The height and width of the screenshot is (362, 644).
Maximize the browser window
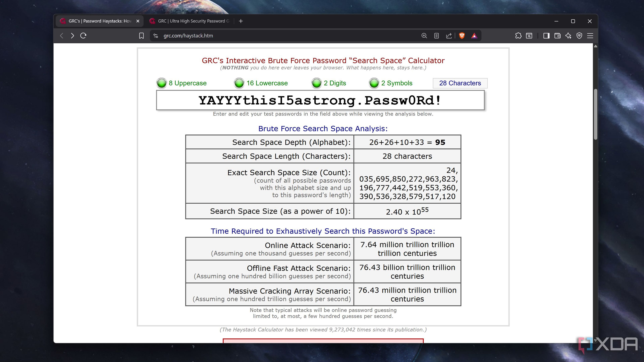(573, 21)
